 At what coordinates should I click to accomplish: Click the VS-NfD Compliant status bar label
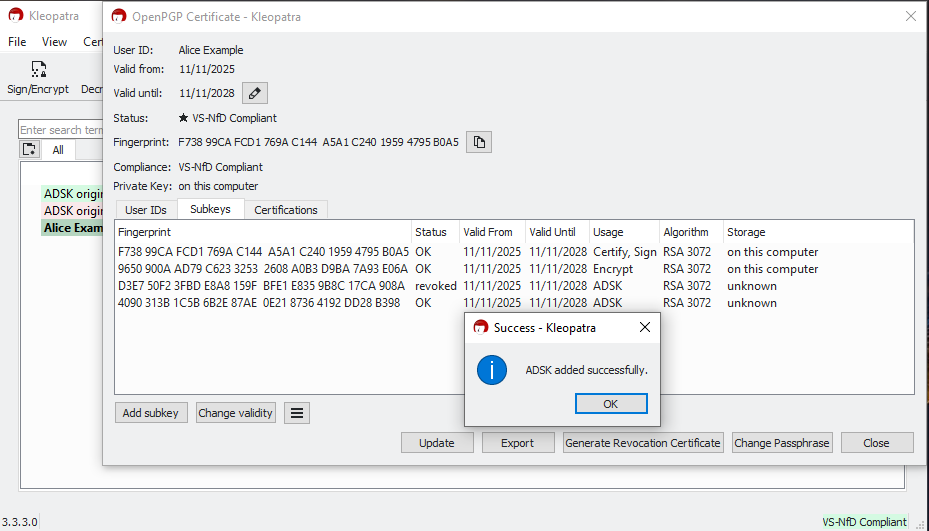[864, 522]
